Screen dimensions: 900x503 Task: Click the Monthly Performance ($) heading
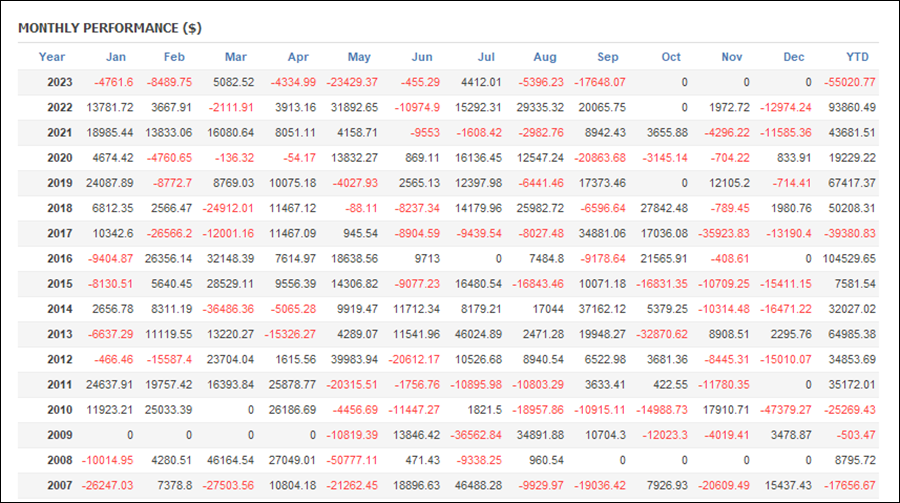tap(110, 28)
